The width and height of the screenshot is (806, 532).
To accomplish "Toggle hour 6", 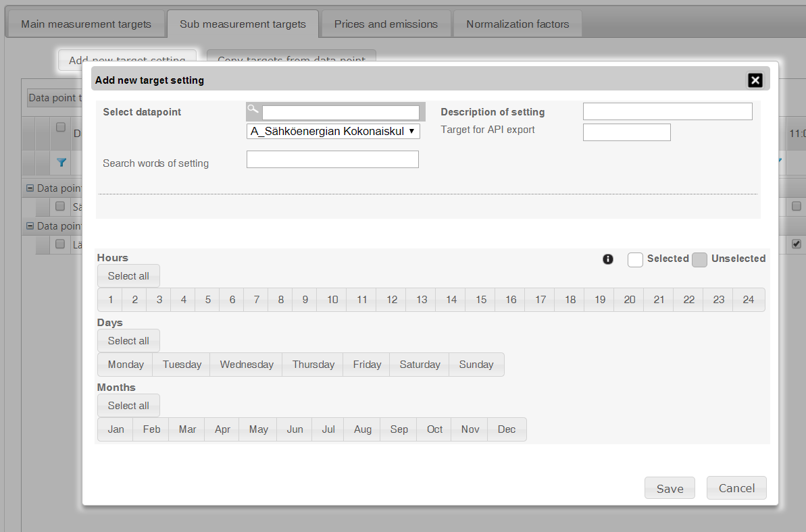I will click(232, 299).
